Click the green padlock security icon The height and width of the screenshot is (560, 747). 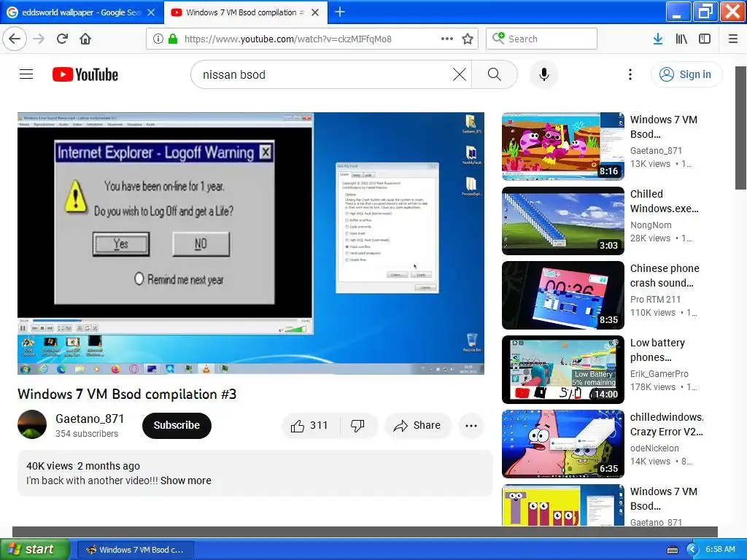click(x=173, y=39)
